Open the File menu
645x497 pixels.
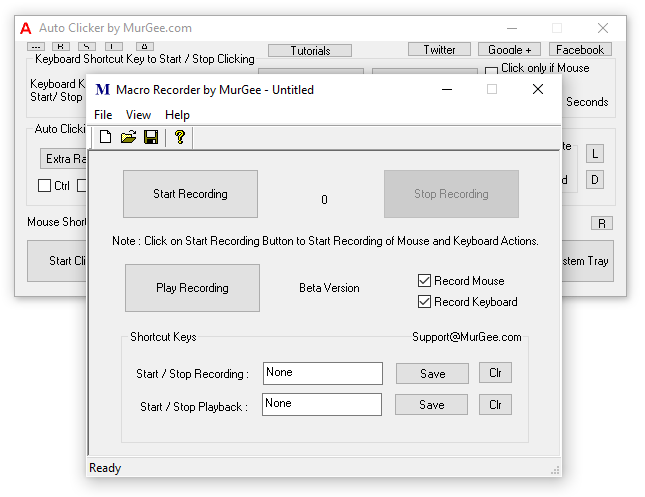point(103,115)
